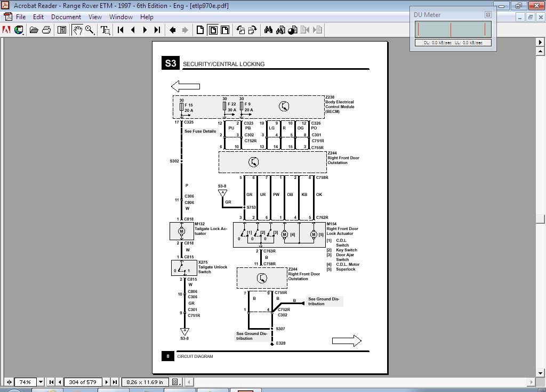Open the zoom level dropdown arrow
Image resolution: width=546 pixels, height=392 pixels.
pyautogui.click(x=41, y=382)
